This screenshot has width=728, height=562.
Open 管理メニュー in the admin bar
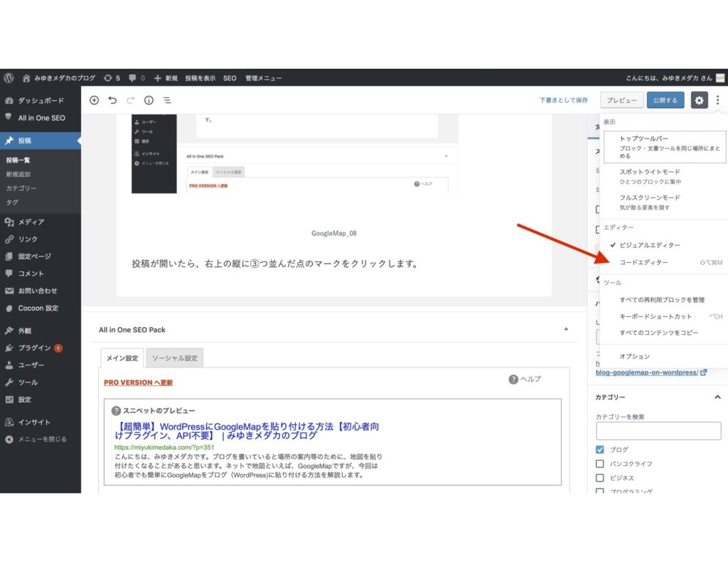click(263, 78)
